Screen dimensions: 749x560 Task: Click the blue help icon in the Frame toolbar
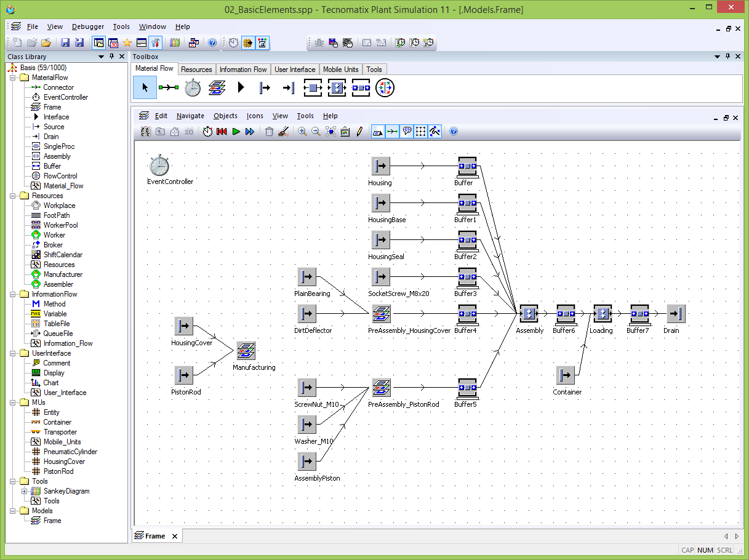[454, 131]
